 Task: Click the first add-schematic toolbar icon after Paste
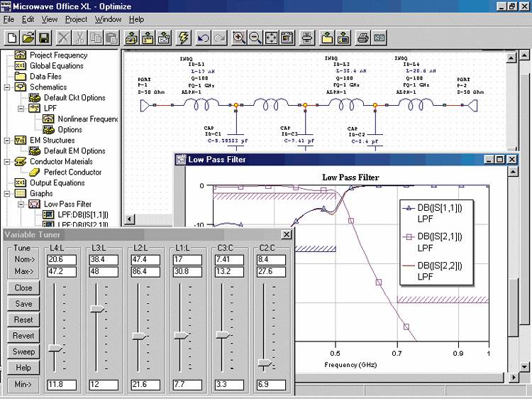(131, 38)
